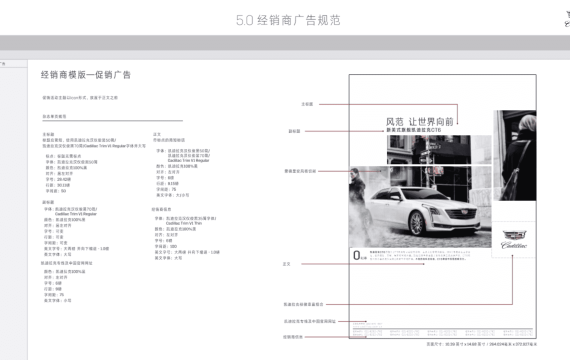Click the page title 5.0 经销商广告规范
This screenshot has height=360, width=570.
click(x=288, y=20)
